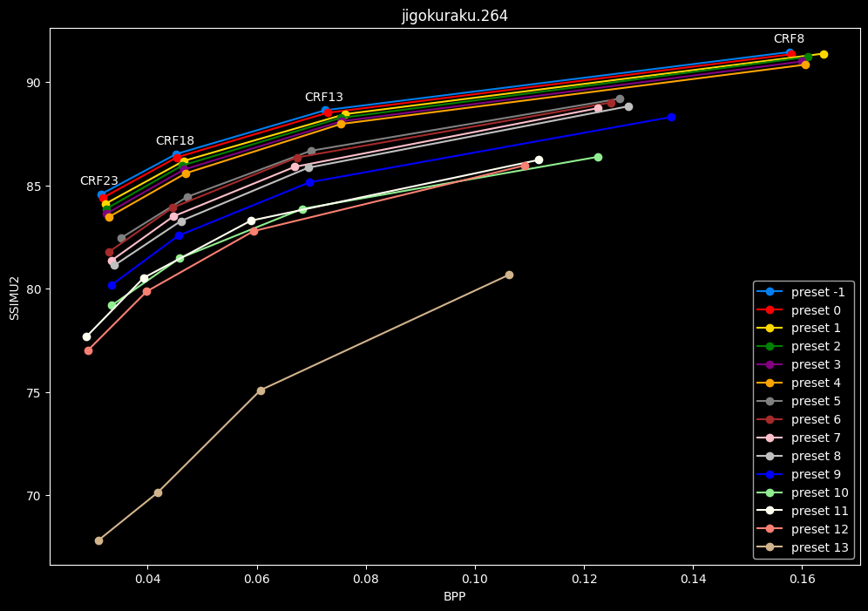
Task: Click the rightmost blue preset 9 data point
Action: tap(672, 118)
